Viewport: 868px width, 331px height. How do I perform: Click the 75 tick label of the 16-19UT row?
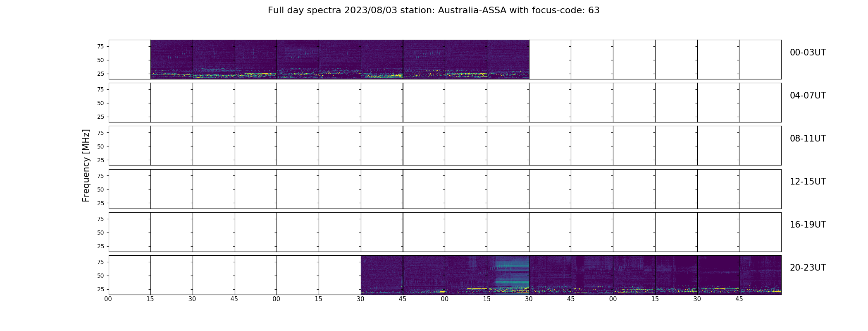pyautogui.click(x=100, y=219)
